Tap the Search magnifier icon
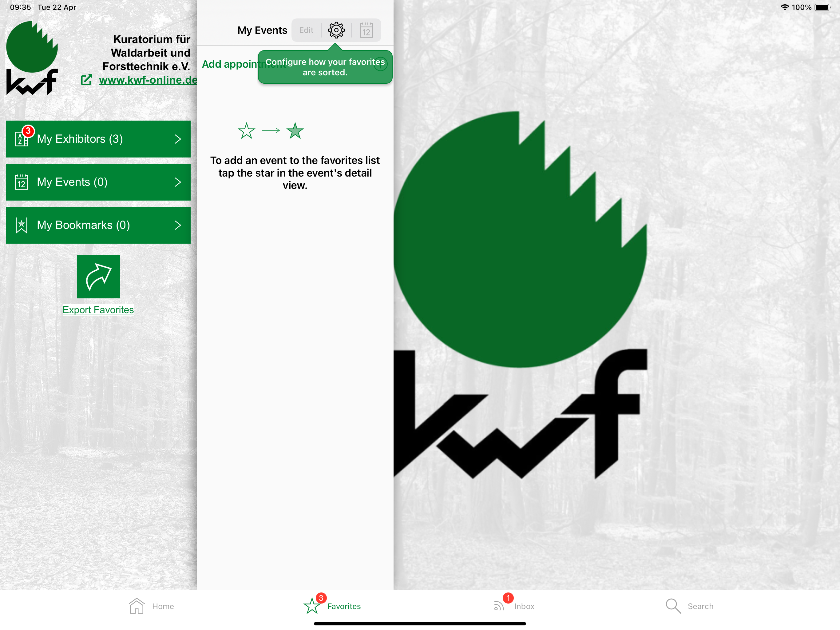Image resolution: width=840 pixels, height=630 pixels. (x=673, y=606)
